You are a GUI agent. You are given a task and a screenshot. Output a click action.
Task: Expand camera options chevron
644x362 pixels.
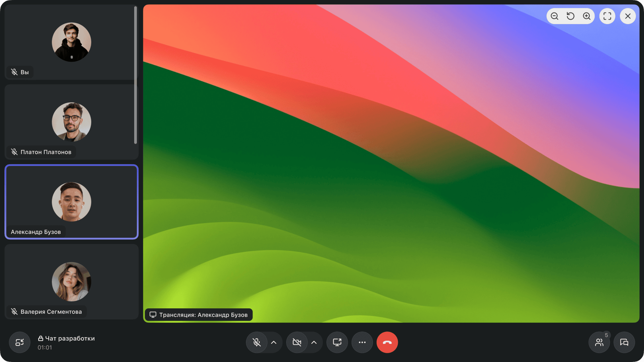[x=314, y=342]
